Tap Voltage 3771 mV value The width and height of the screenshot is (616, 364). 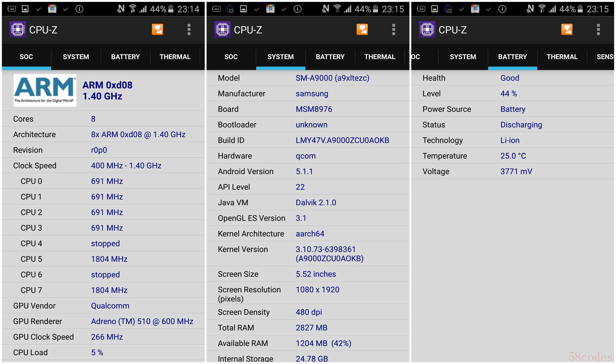[516, 171]
